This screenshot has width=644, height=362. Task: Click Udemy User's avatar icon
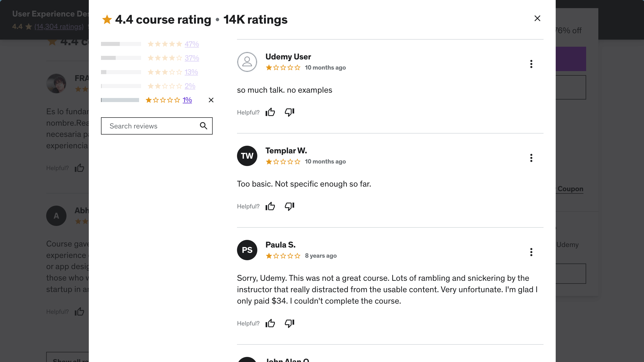247,62
